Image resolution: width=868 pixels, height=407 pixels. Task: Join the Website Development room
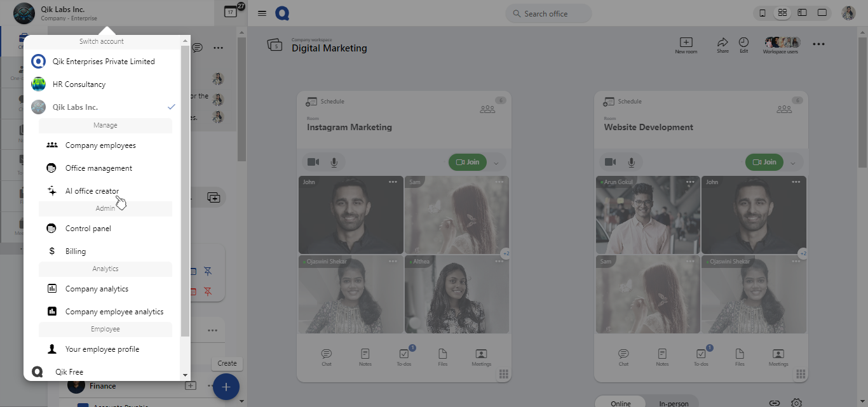click(x=764, y=162)
